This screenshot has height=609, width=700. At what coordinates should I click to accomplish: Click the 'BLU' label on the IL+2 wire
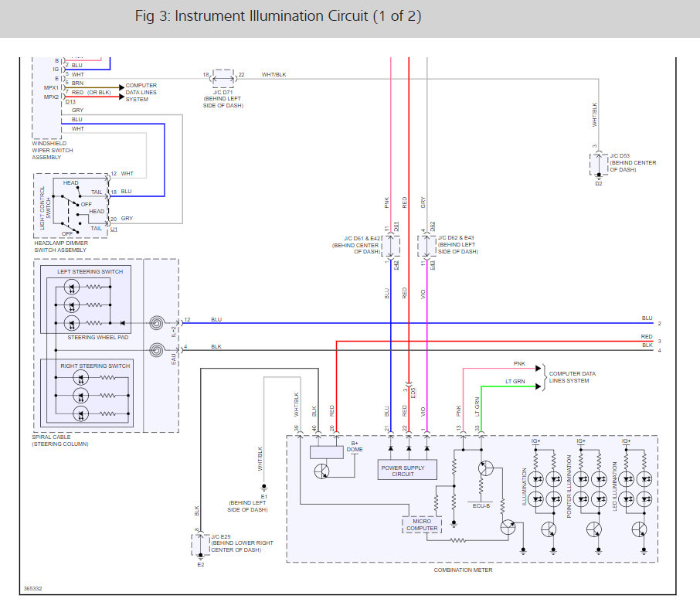216,320
